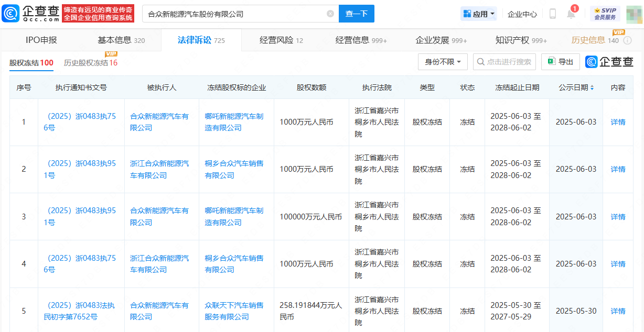Open notifications via the bell icon
The image size is (644, 332).
[x=572, y=13]
